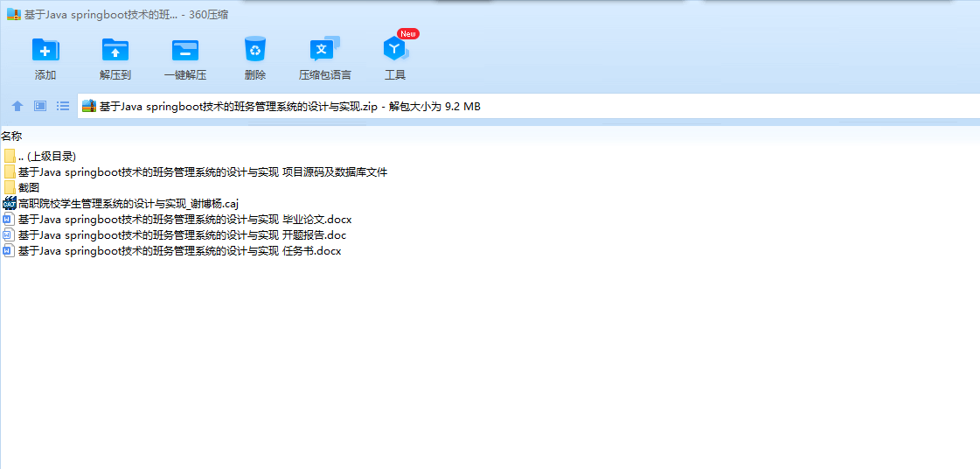The width and height of the screenshot is (980, 469).
Task: Click the 一键解压 text label
Action: pyautogui.click(x=185, y=75)
